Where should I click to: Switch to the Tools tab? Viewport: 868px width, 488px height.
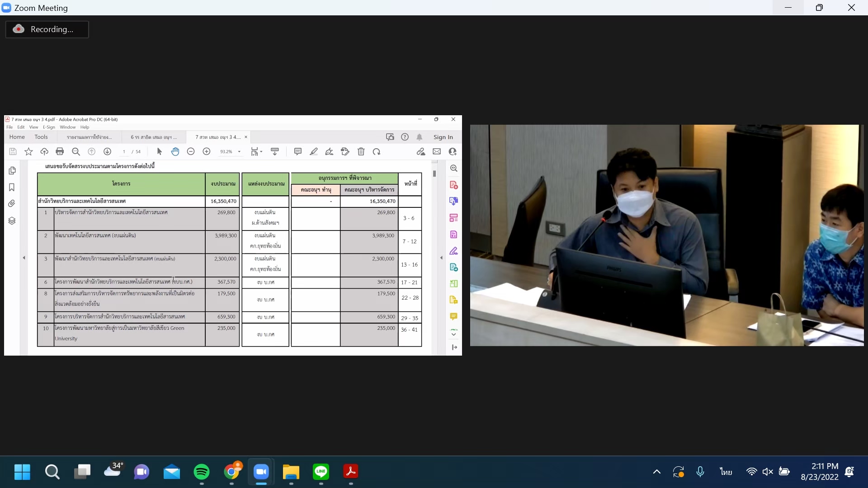pyautogui.click(x=41, y=137)
